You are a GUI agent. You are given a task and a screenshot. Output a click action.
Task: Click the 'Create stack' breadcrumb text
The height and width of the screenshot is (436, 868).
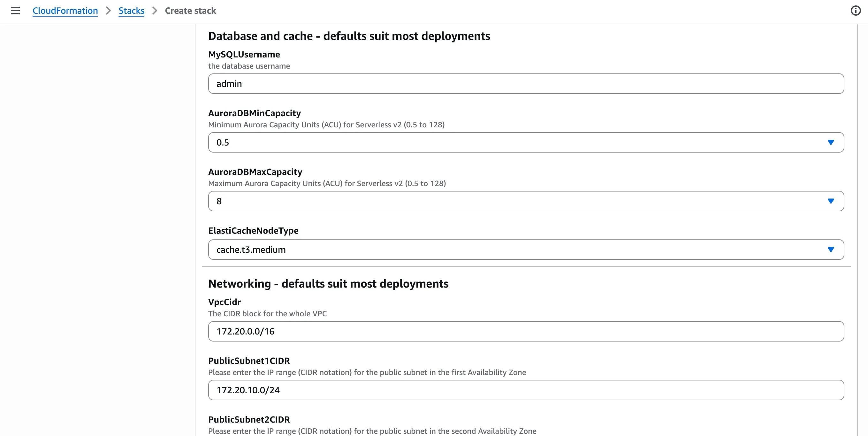(x=190, y=11)
